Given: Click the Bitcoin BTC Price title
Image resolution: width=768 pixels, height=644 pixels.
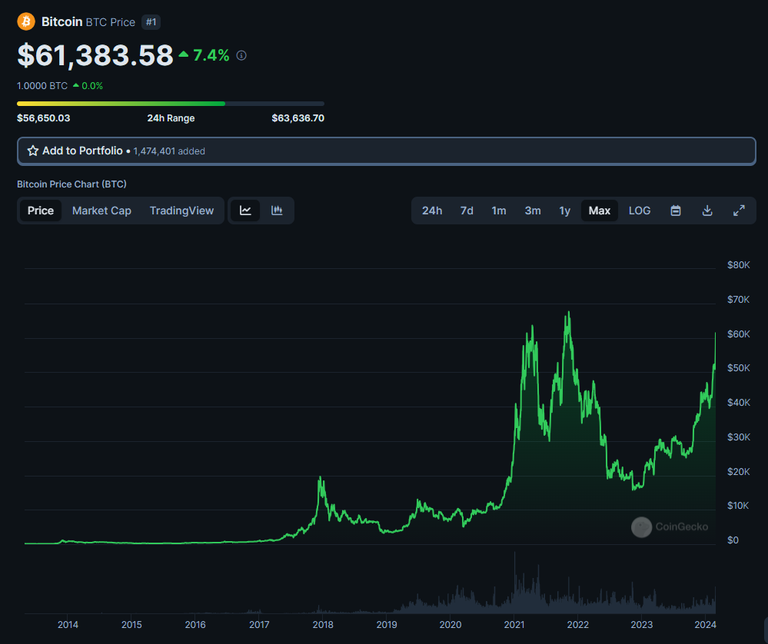Looking at the screenshot, I should pyautogui.click(x=88, y=22).
